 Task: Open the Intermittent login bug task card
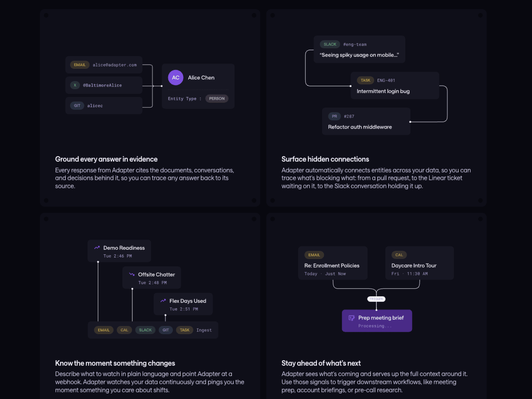pyautogui.click(x=395, y=85)
